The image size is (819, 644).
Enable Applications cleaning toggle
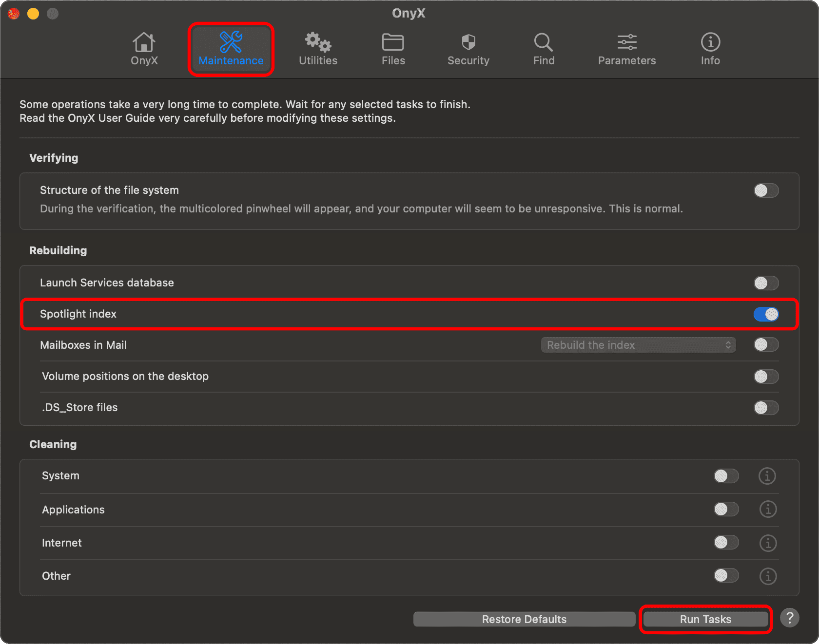[726, 510]
